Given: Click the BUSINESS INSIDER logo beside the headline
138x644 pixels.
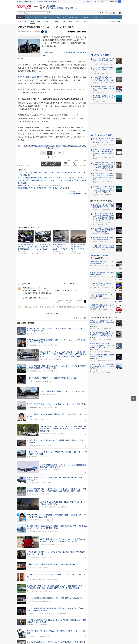Looking at the screenshot, I should tap(77, 32).
